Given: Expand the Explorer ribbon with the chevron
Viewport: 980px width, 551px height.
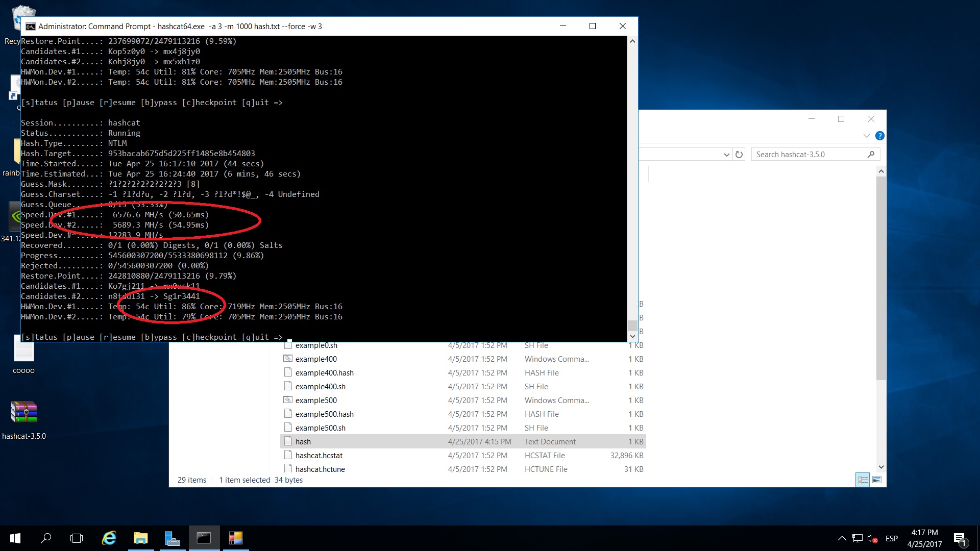Looking at the screenshot, I should pyautogui.click(x=866, y=136).
